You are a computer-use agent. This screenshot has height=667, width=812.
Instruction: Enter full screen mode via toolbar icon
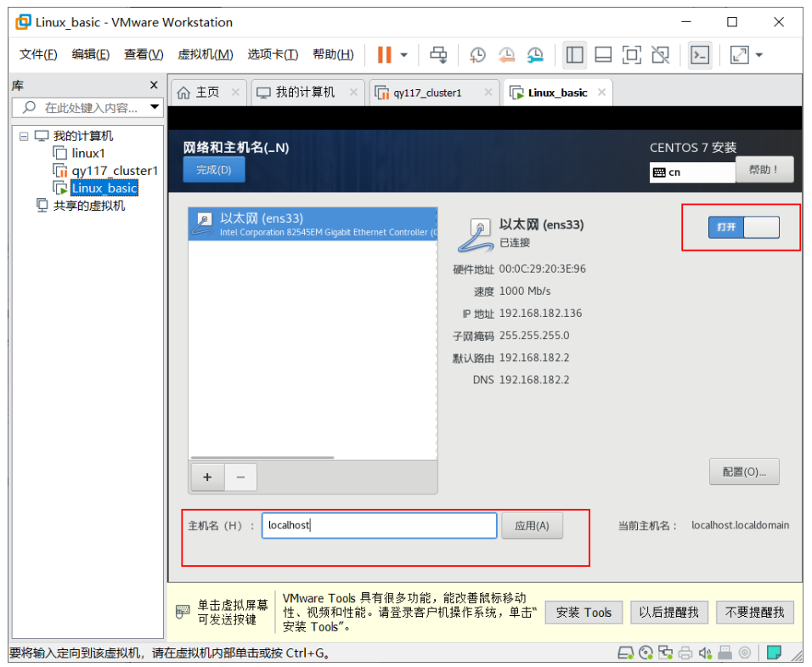coord(631,54)
